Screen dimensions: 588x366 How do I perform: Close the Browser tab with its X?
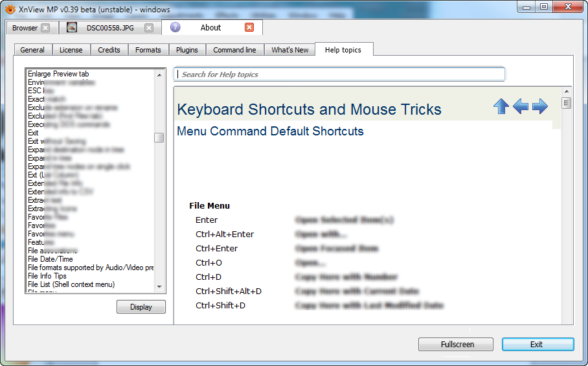click(x=45, y=28)
